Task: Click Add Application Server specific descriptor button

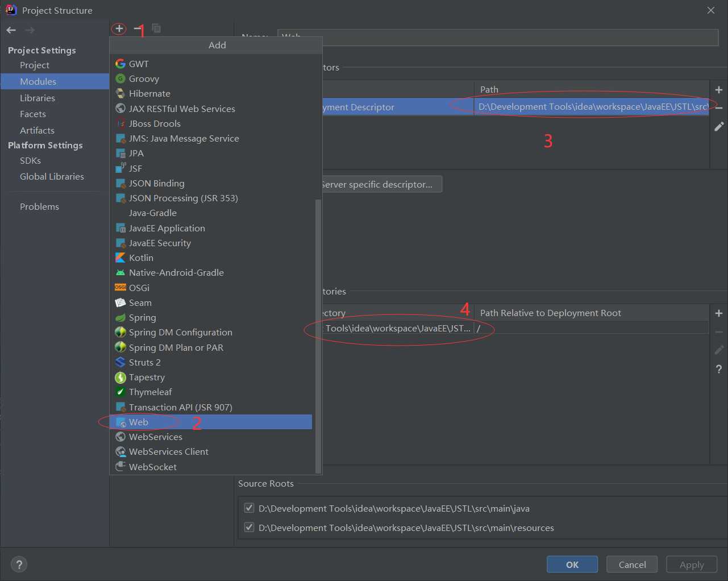Action: (x=382, y=184)
